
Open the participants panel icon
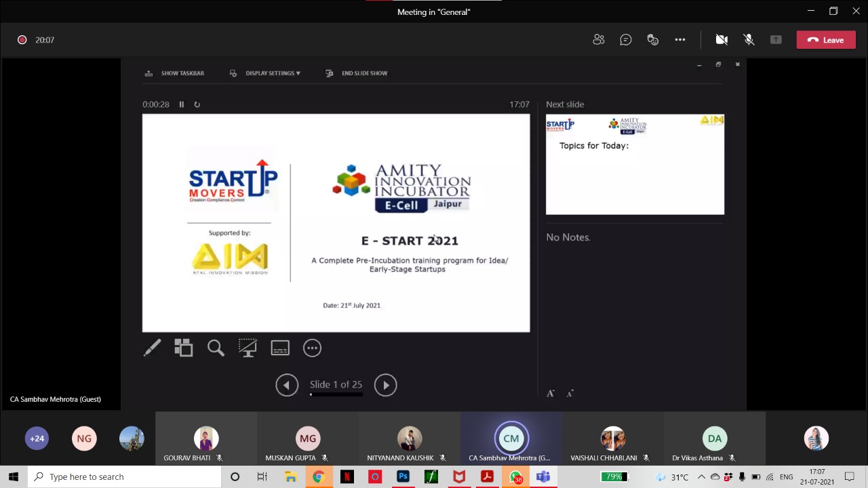point(598,40)
